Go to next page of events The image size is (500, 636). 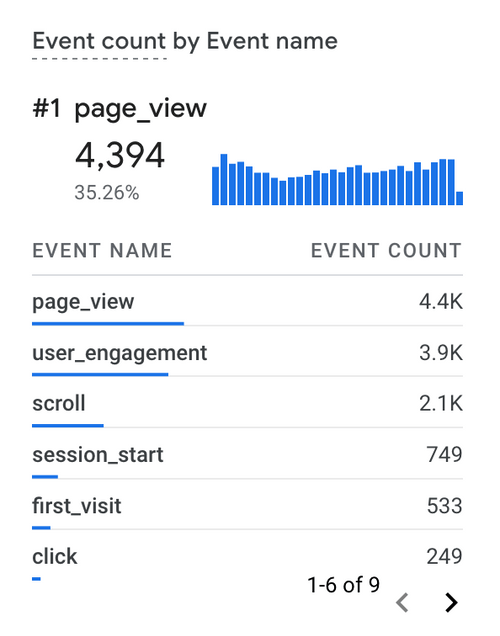[451, 602]
